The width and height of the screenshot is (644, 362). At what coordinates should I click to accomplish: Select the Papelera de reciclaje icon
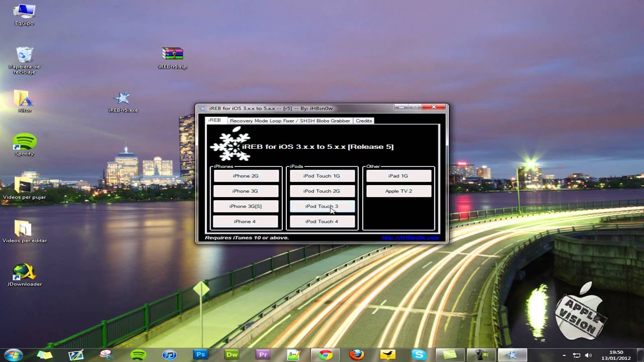24,60
